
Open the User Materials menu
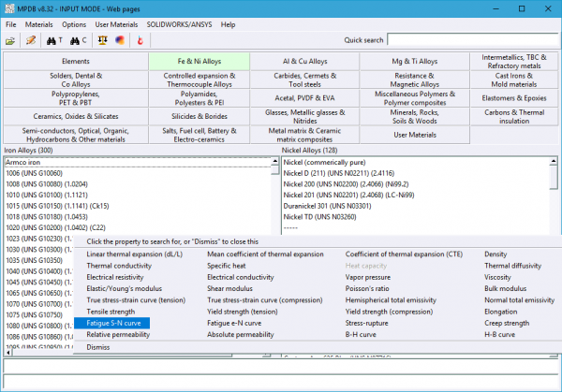click(x=116, y=24)
